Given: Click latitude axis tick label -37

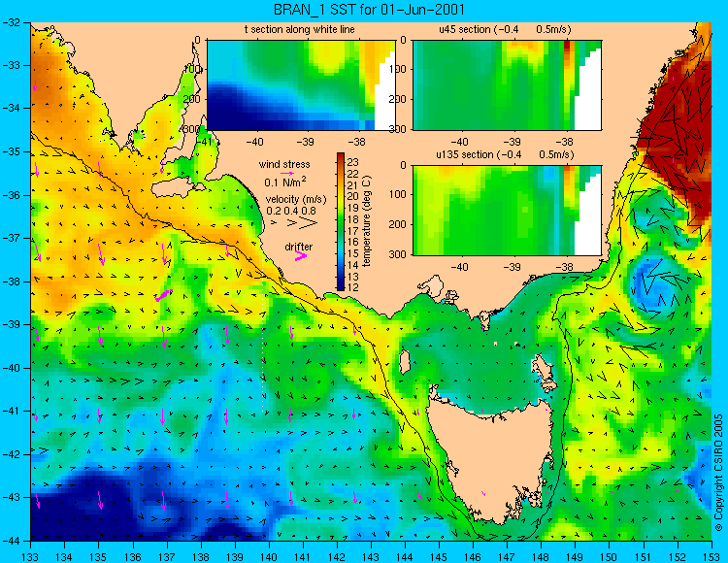Looking at the screenshot, I should [x=11, y=238].
